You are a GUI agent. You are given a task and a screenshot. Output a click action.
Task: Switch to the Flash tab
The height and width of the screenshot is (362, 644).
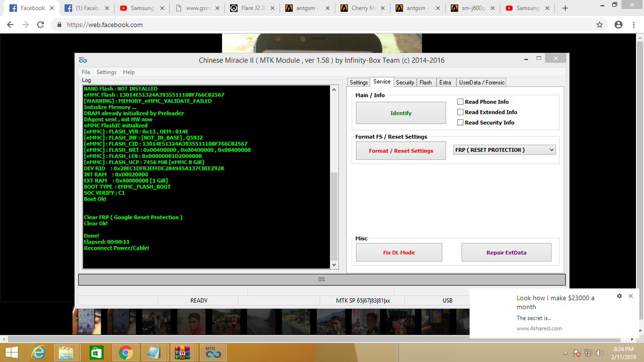[x=426, y=82]
